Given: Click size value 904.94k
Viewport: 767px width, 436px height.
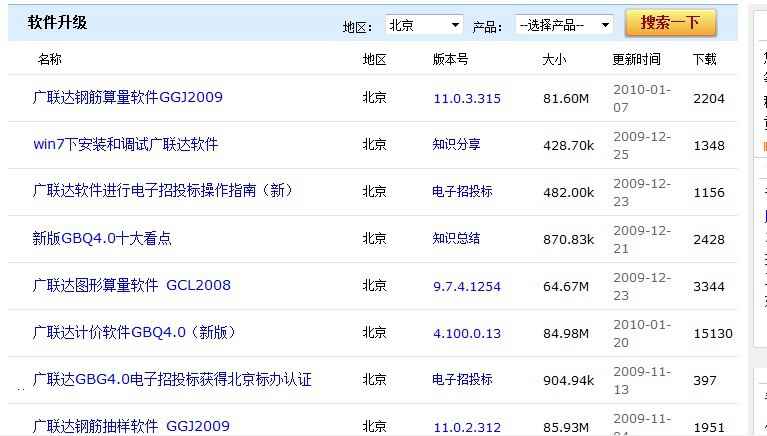Looking at the screenshot, I should coord(568,380).
